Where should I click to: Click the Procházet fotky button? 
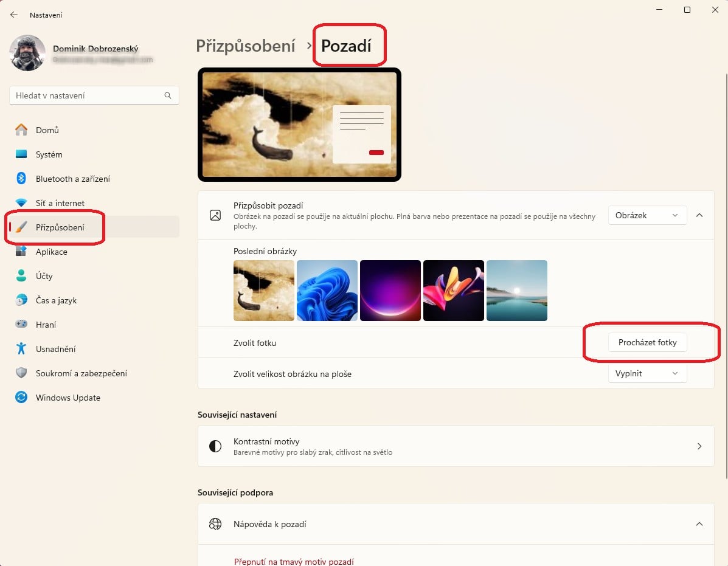click(647, 342)
